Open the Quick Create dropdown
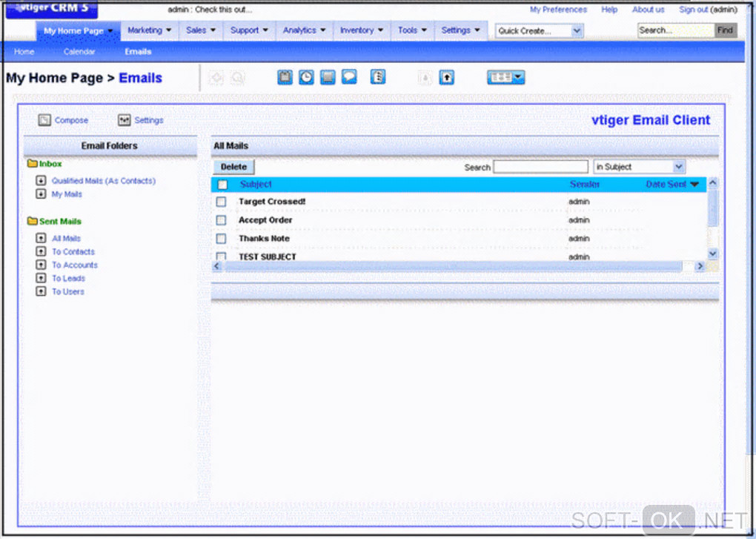 tap(540, 31)
